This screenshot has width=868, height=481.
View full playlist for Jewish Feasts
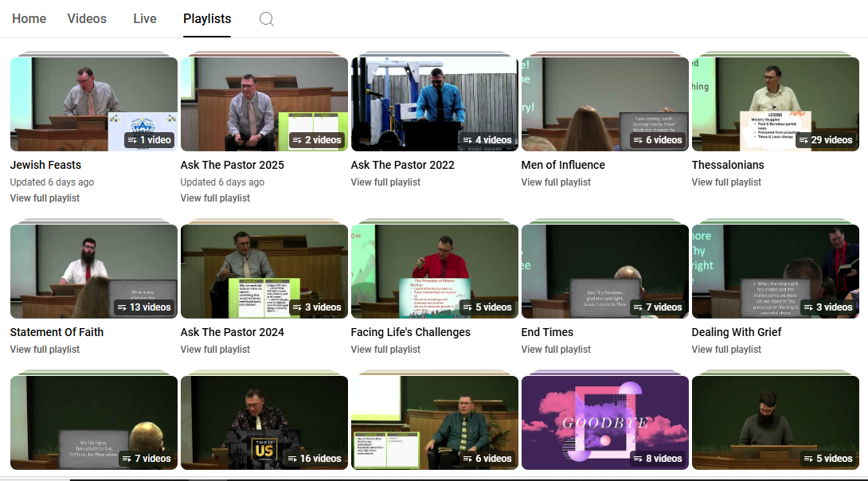pos(45,198)
